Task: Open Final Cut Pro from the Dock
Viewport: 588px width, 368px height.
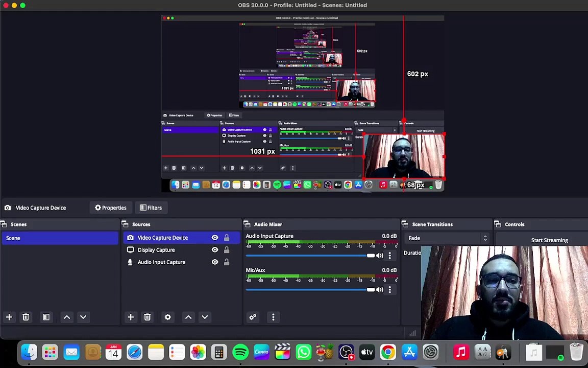Action: click(283, 352)
